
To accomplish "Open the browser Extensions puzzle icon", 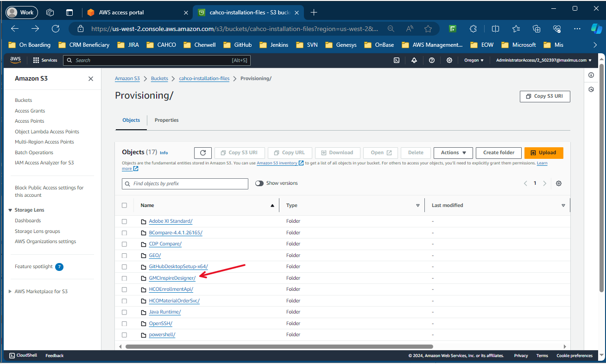I will pyautogui.click(x=473, y=29).
